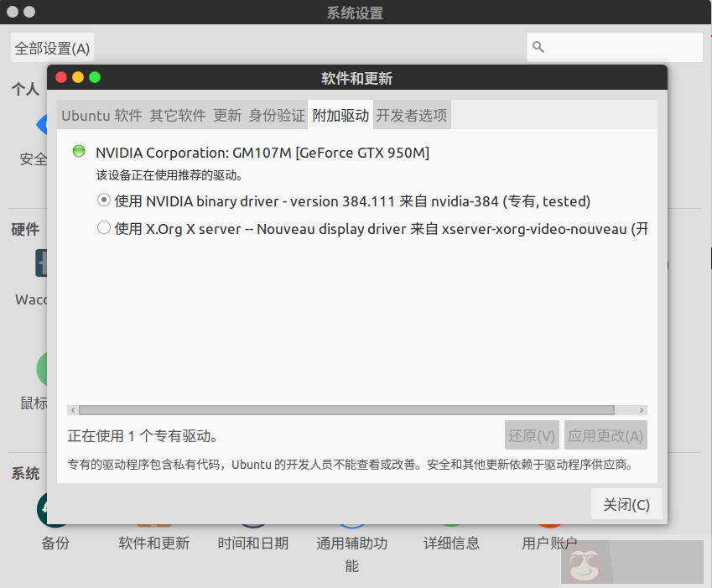712x588 pixels.
Task: Open the 开发者选项 tab
Action: [412, 115]
